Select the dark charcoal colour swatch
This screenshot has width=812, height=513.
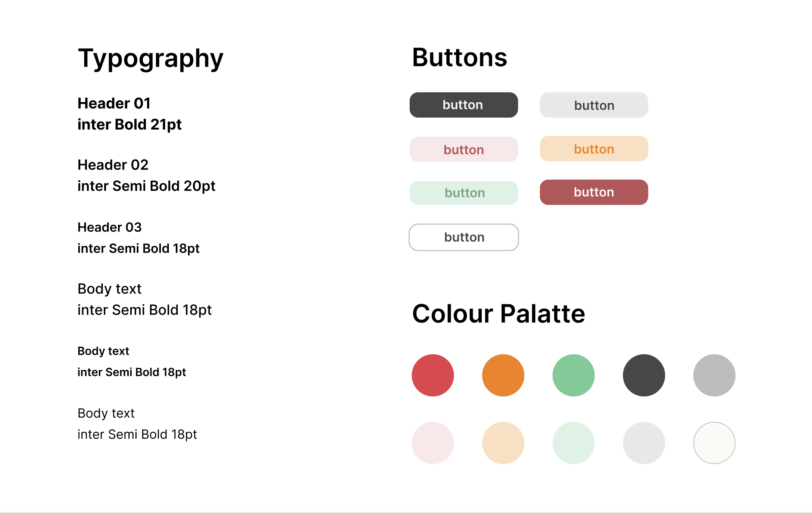pyautogui.click(x=644, y=375)
